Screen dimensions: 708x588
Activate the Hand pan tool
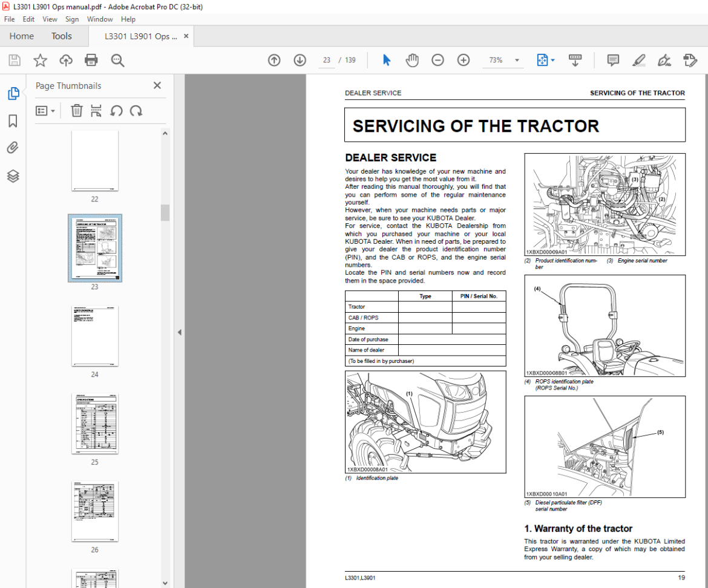(412, 60)
